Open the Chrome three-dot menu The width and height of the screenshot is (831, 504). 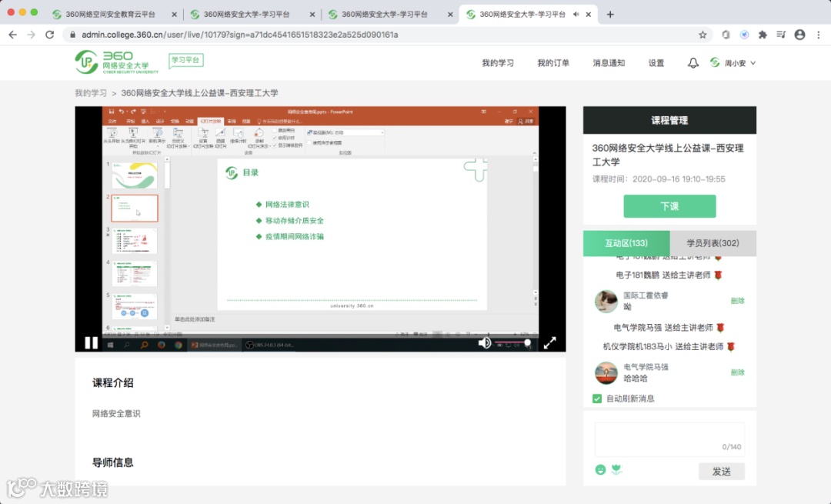click(819, 35)
